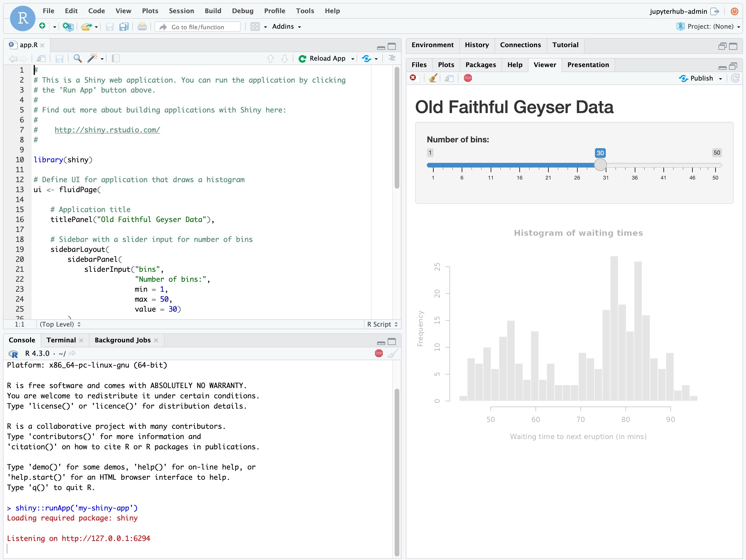Save the app.R file
This screenshot has width=746, height=560.
coord(60,58)
